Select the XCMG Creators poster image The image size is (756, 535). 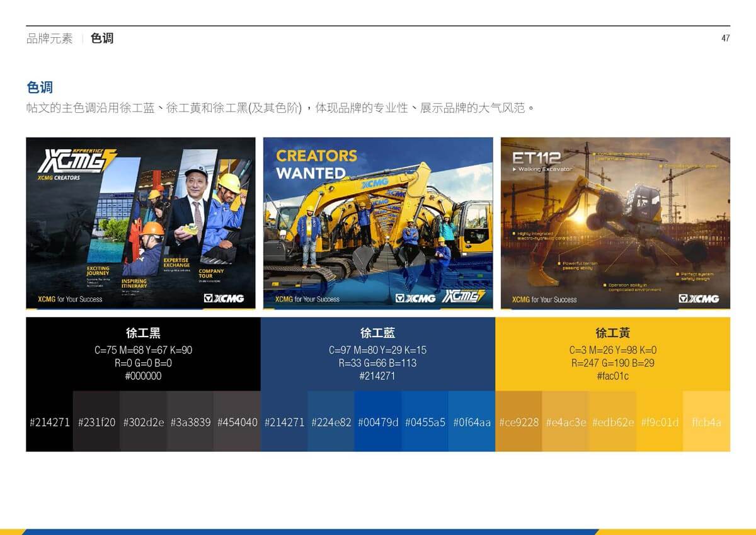coord(140,224)
